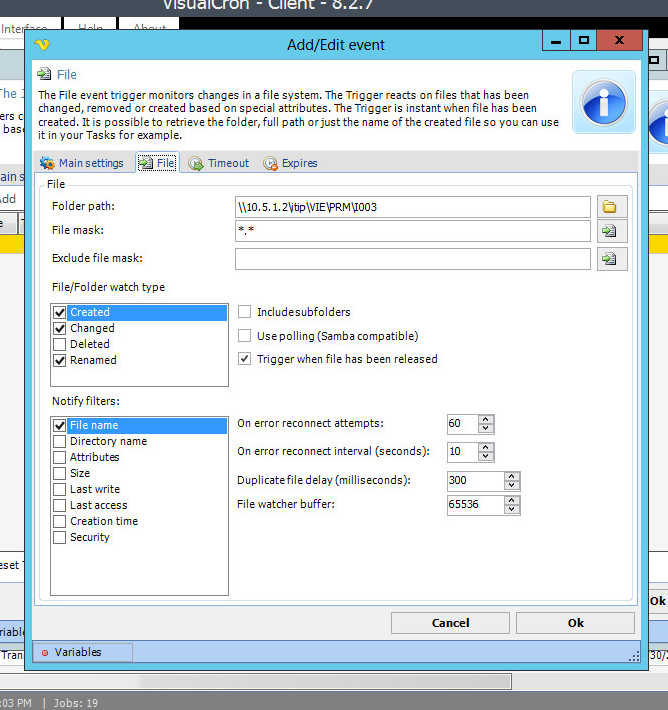This screenshot has width=668, height=710.
Task: Click the horizontal scrollbar in main window
Action: click(x=256, y=681)
